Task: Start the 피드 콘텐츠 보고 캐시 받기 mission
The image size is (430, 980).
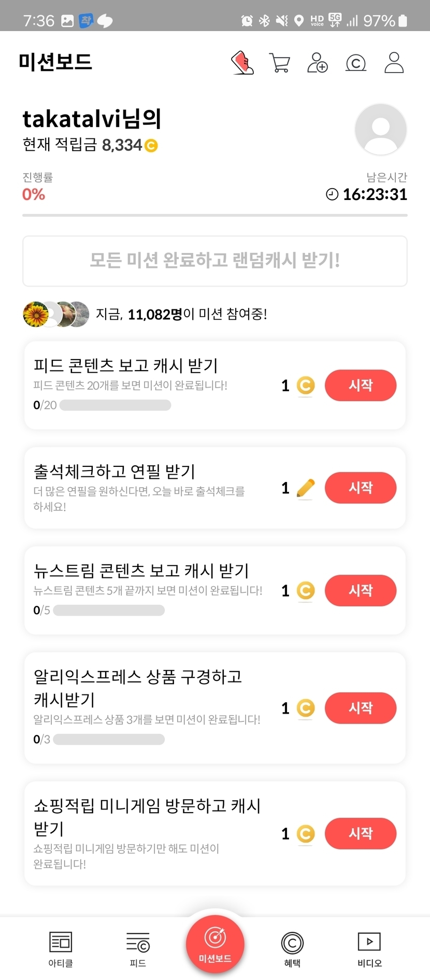Action: 361,385
